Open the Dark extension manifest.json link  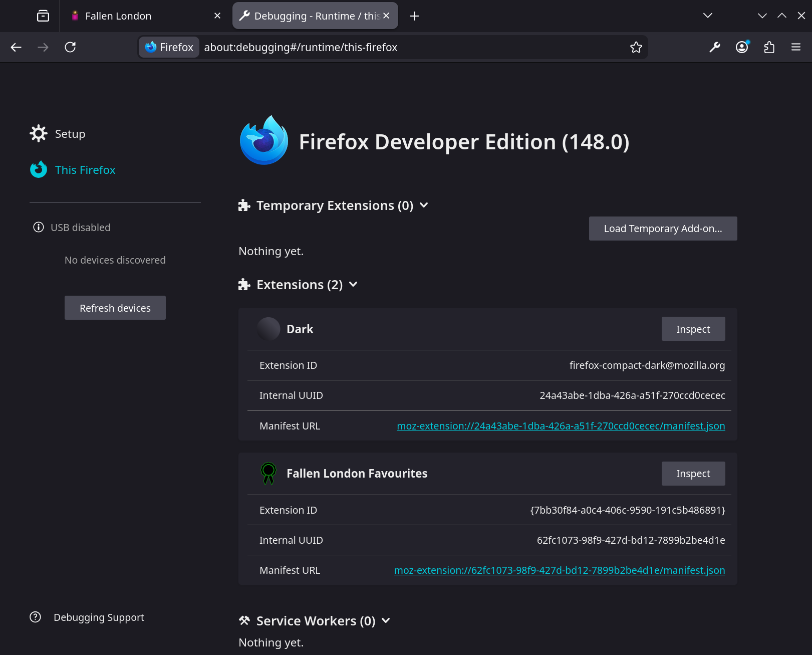560,425
